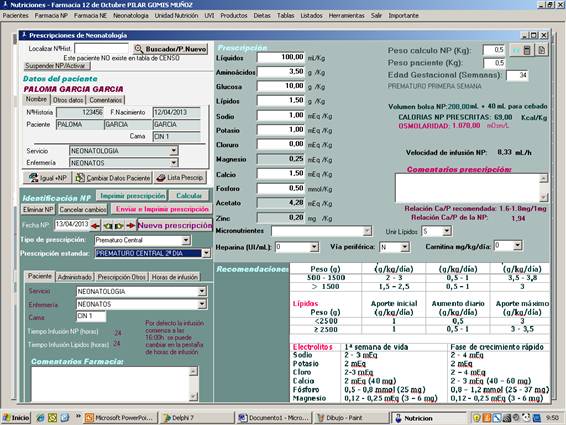Image resolution: width=566 pixels, height=425 pixels.
Task: Click the Comentarios prescripción text area
Action: click(x=468, y=188)
